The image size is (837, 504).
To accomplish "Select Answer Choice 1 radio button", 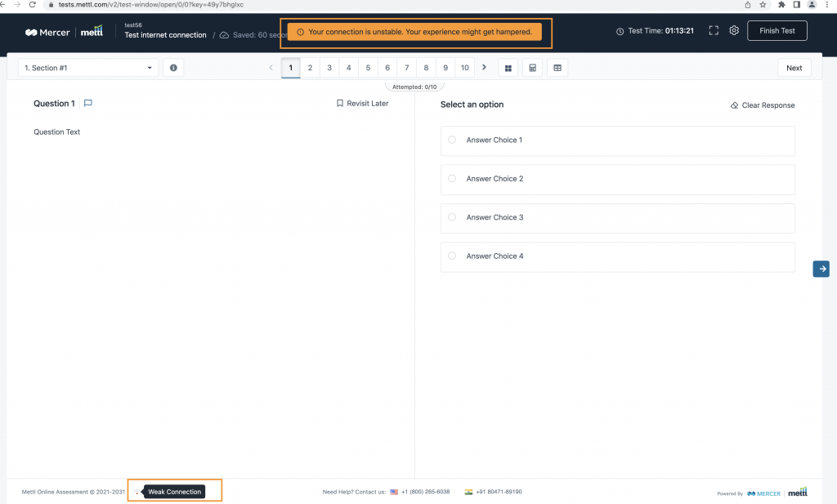I will [451, 140].
